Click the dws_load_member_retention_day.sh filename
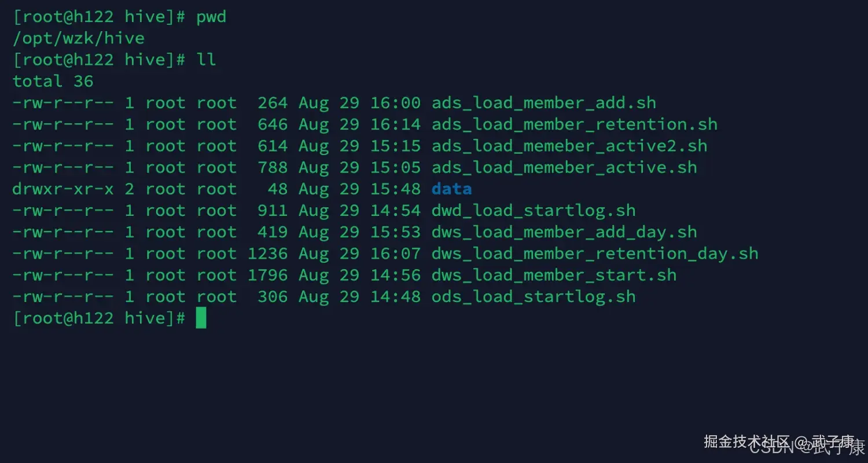868x463 pixels. pos(595,253)
